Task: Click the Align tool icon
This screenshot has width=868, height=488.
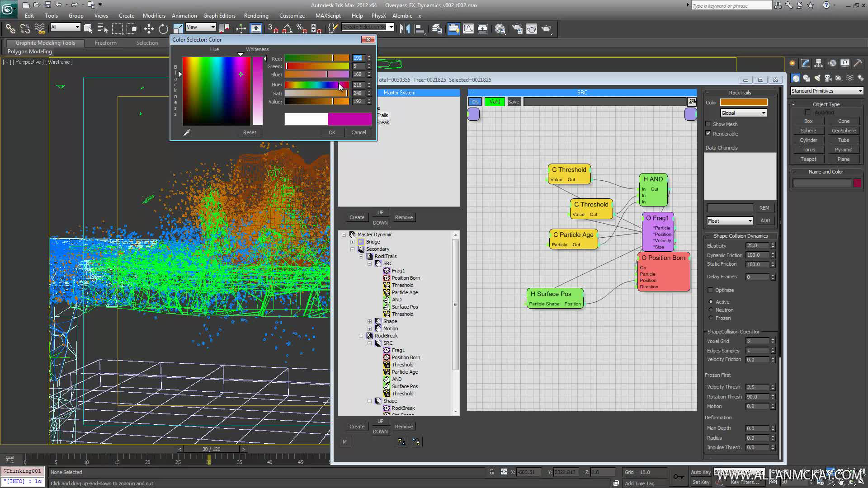Action: [x=420, y=28]
